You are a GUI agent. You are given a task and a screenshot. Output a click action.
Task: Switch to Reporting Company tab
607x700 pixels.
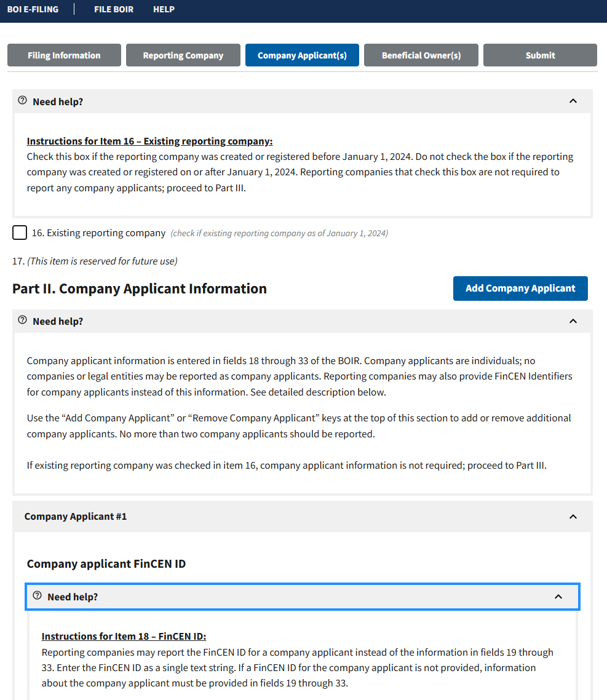click(183, 55)
